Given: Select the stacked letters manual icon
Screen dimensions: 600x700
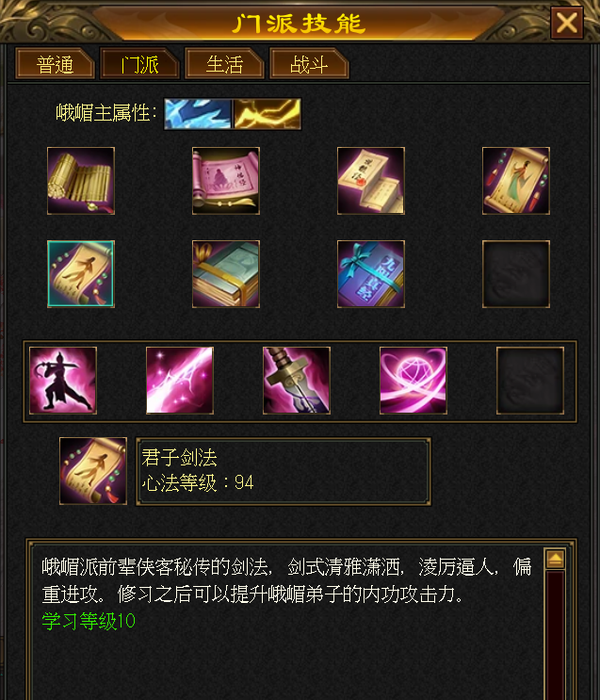Looking at the screenshot, I should pyautogui.click(x=371, y=181).
